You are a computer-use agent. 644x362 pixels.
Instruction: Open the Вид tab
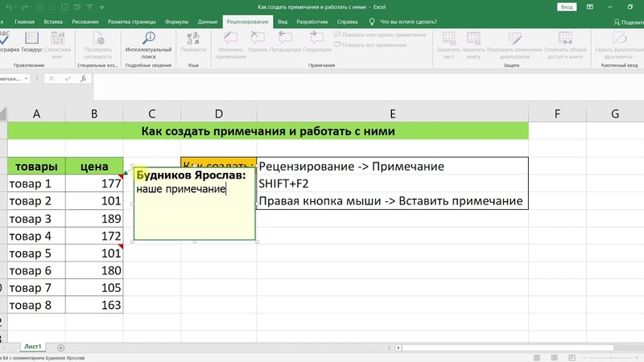point(283,22)
